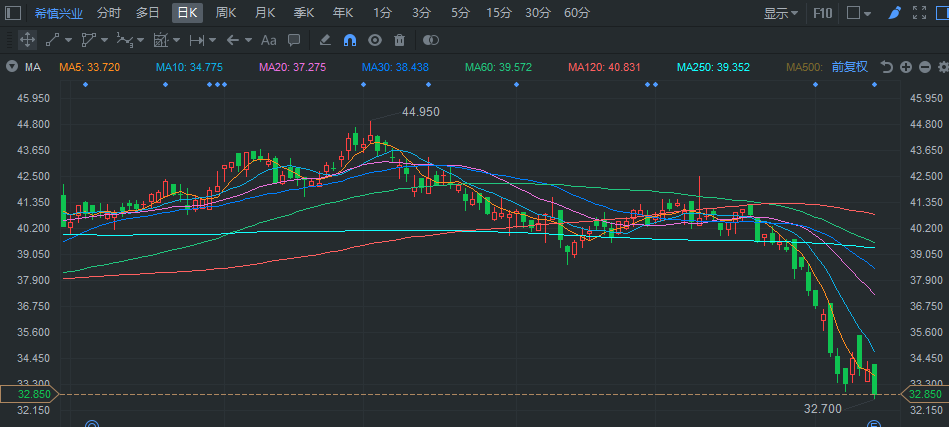This screenshot has height=427, width=949.
Task: Toggle the right side panel icon
Action: (942, 13)
